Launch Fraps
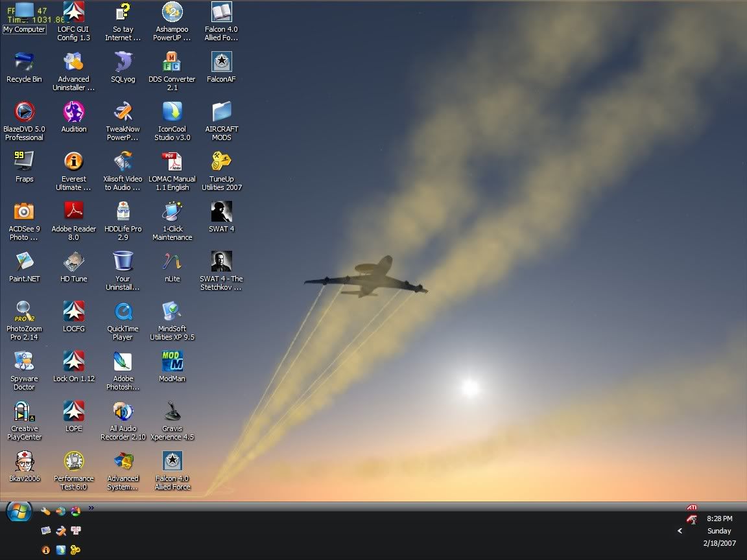747x560 pixels. point(24,160)
